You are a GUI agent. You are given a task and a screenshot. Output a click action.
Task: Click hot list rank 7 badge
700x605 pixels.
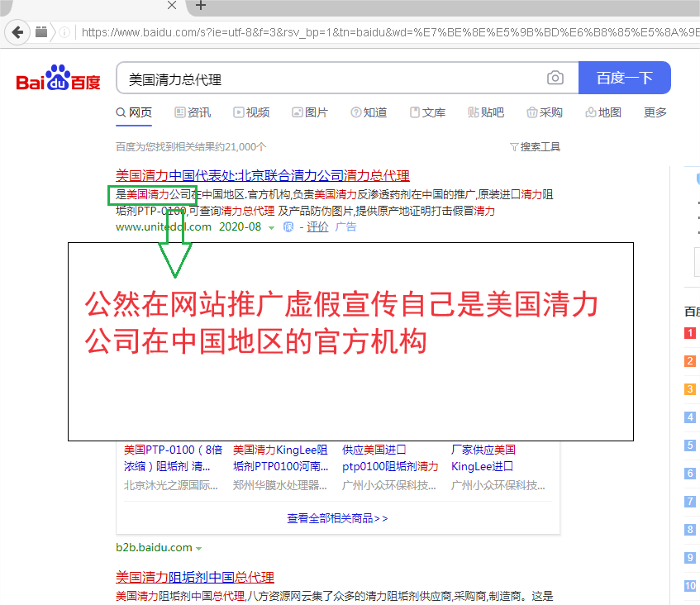[x=690, y=502]
